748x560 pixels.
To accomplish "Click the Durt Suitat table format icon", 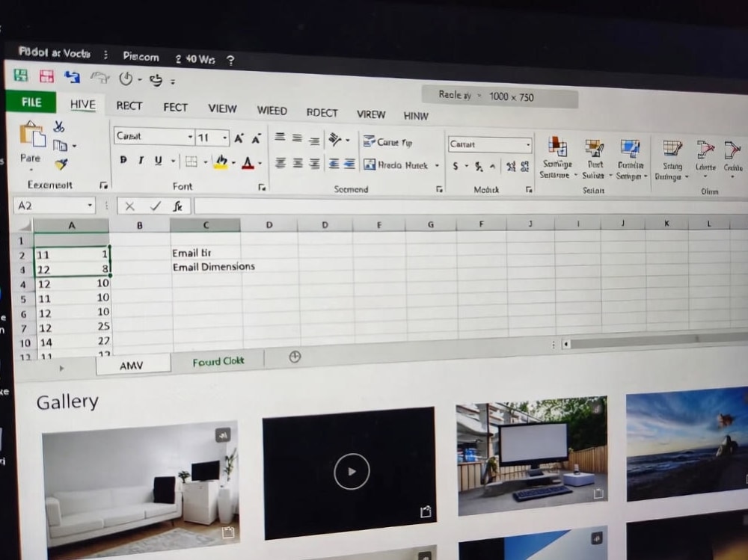I will point(594,148).
